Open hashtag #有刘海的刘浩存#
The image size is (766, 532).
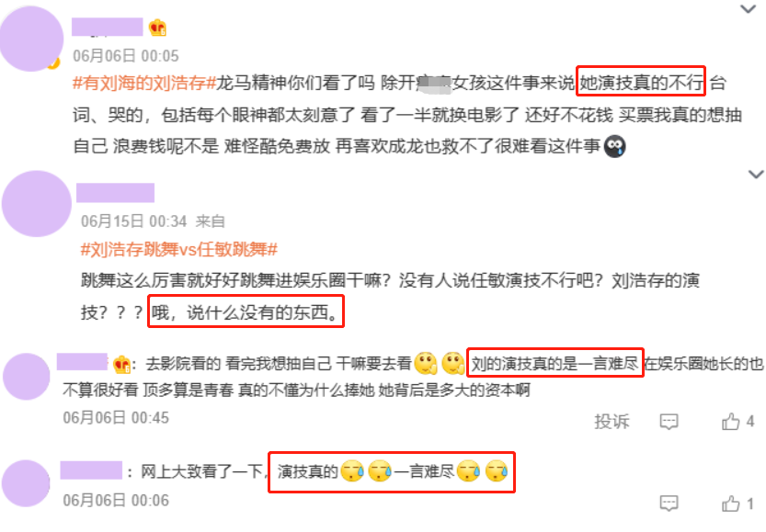pos(144,83)
